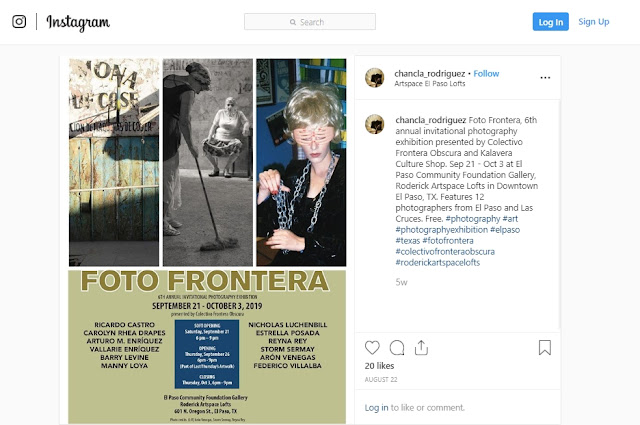
Task: Click 'Log in' to like or comment
Action: coord(376,407)
